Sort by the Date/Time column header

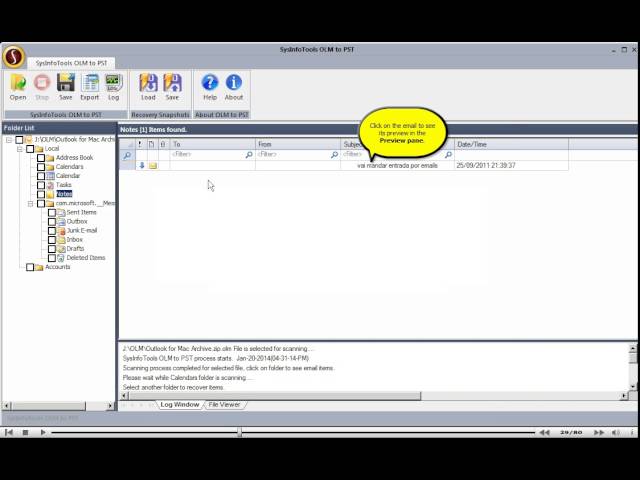tap(511, 144)
